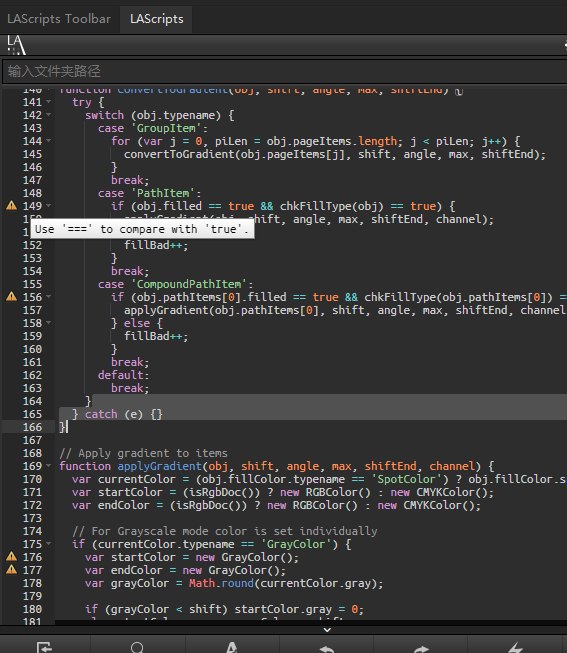
Task: Click warning icon on line 149
Action: (x=12, y=205)
